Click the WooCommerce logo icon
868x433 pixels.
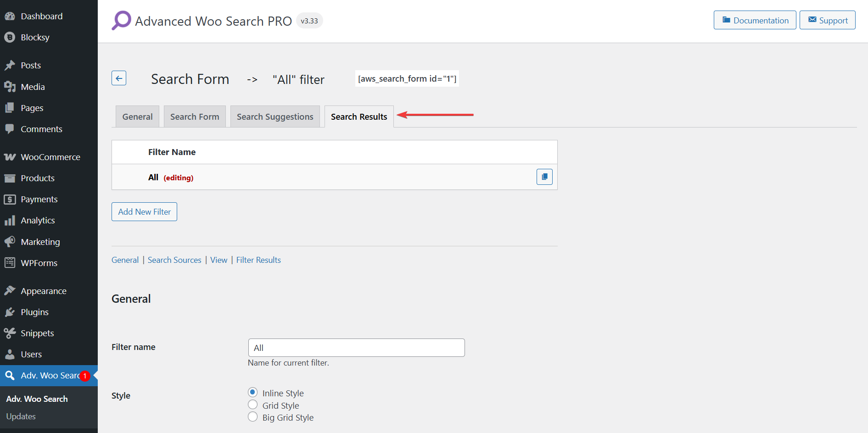pos(10,157)
